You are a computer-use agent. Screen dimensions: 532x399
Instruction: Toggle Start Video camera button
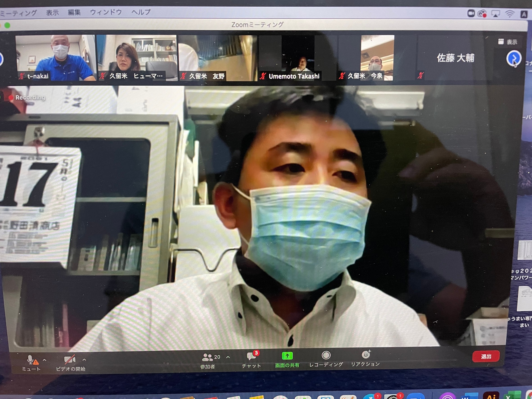point(70,360)
